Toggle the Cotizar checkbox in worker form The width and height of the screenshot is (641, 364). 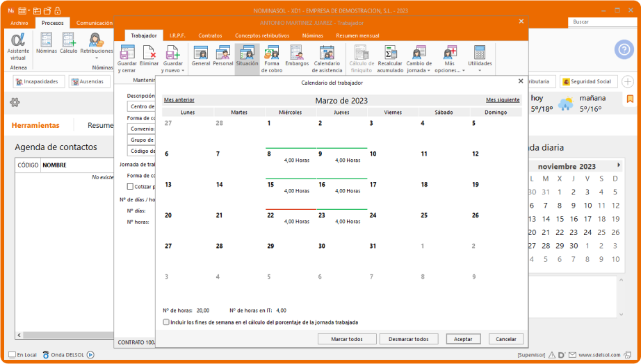130,186
